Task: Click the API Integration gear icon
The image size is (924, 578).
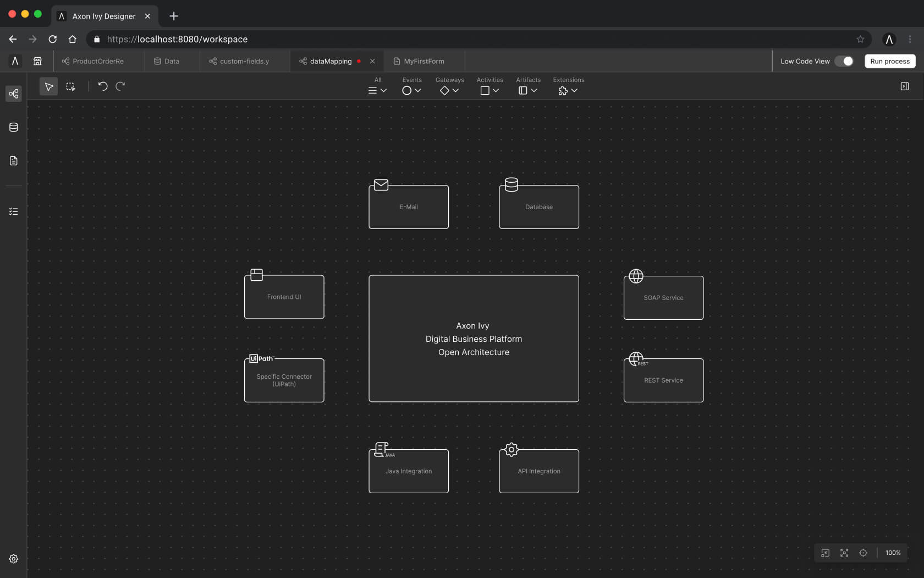Action: (512, 450)
